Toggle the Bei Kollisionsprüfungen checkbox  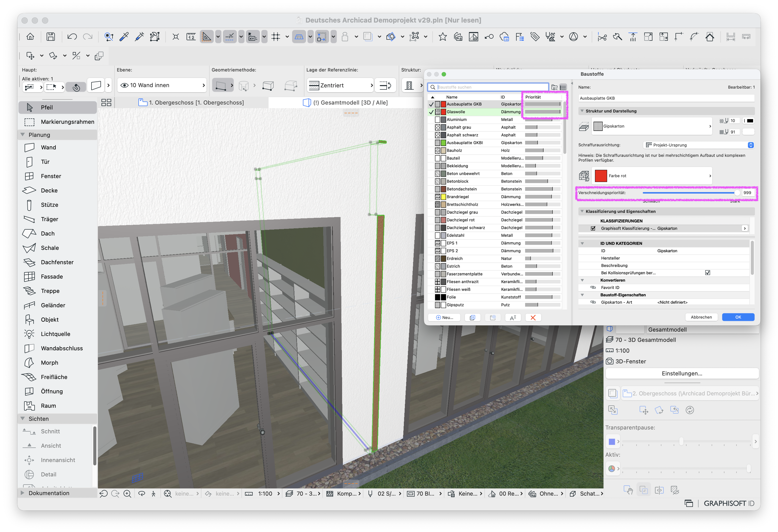click(708, 272)
